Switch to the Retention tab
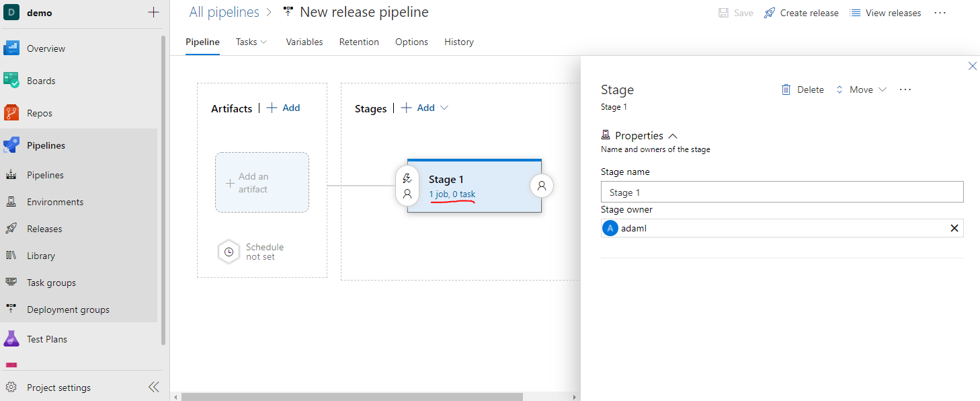This screenshot has width=980, height=401. click(359, 42)
